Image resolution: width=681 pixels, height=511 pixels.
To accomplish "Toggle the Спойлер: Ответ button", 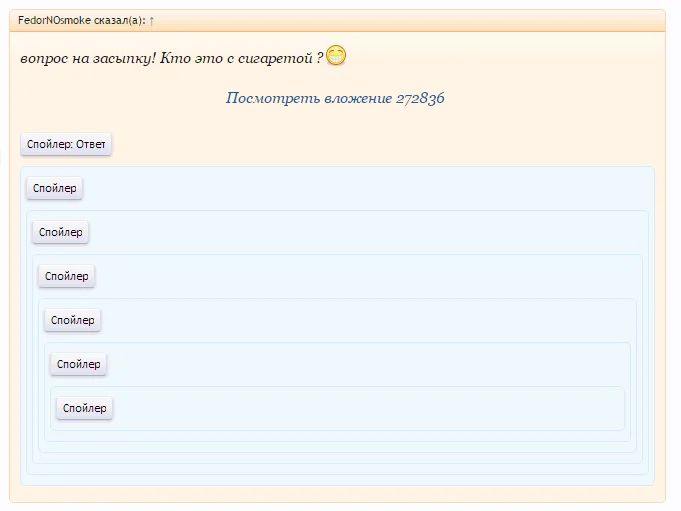I will [x=66, y=144].
